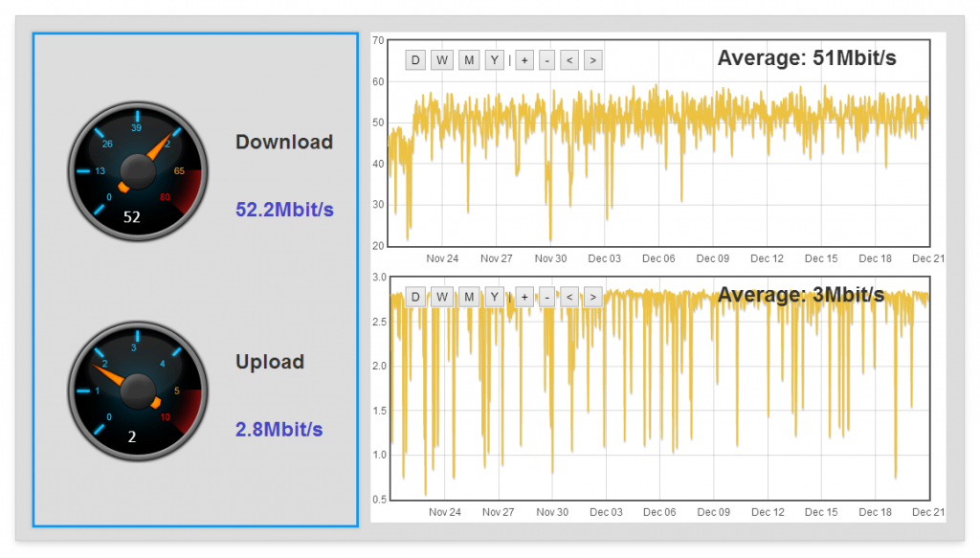Select Year view on upload graph

click(493, 297)
